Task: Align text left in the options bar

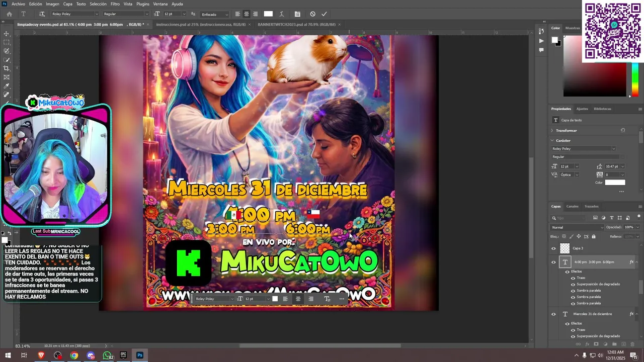Action: point(237,14)
